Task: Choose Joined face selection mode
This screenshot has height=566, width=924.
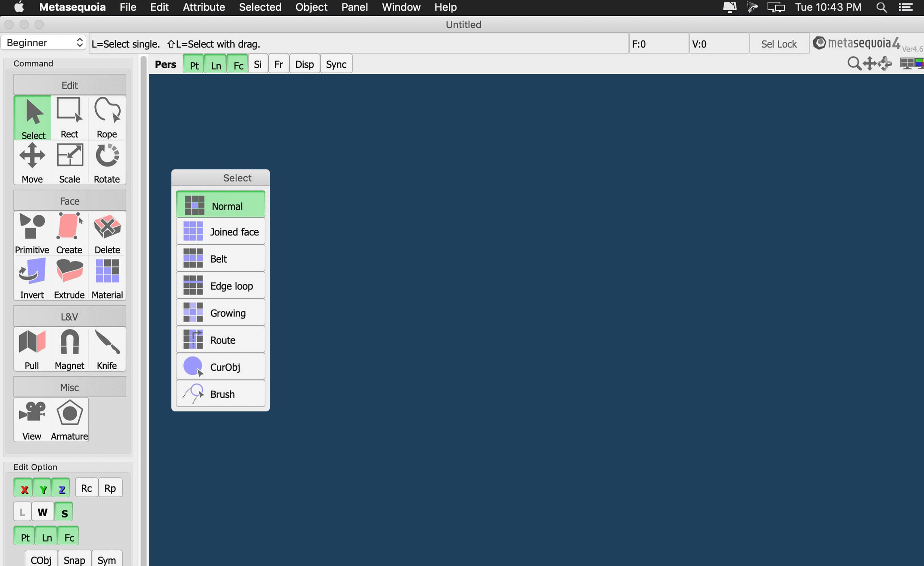Action: 220,232
